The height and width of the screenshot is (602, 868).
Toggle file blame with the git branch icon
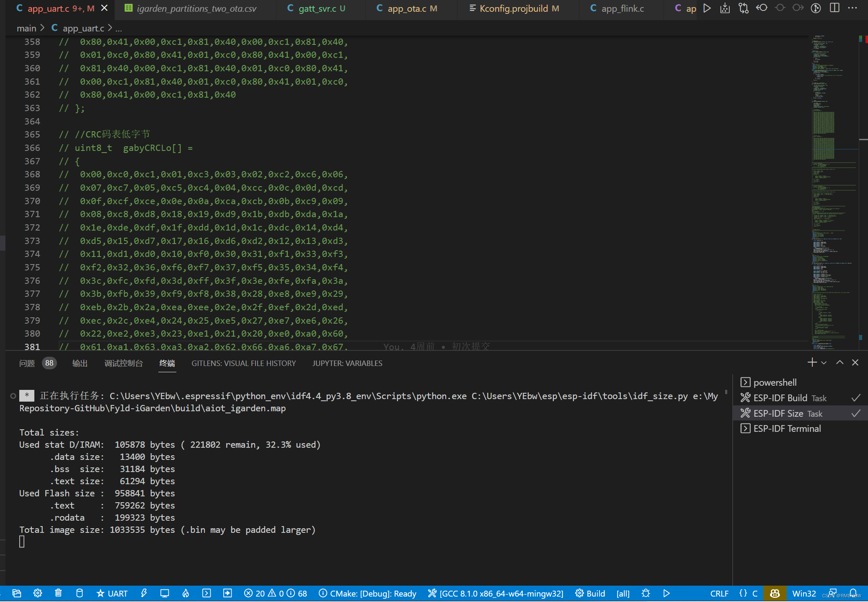816,8
